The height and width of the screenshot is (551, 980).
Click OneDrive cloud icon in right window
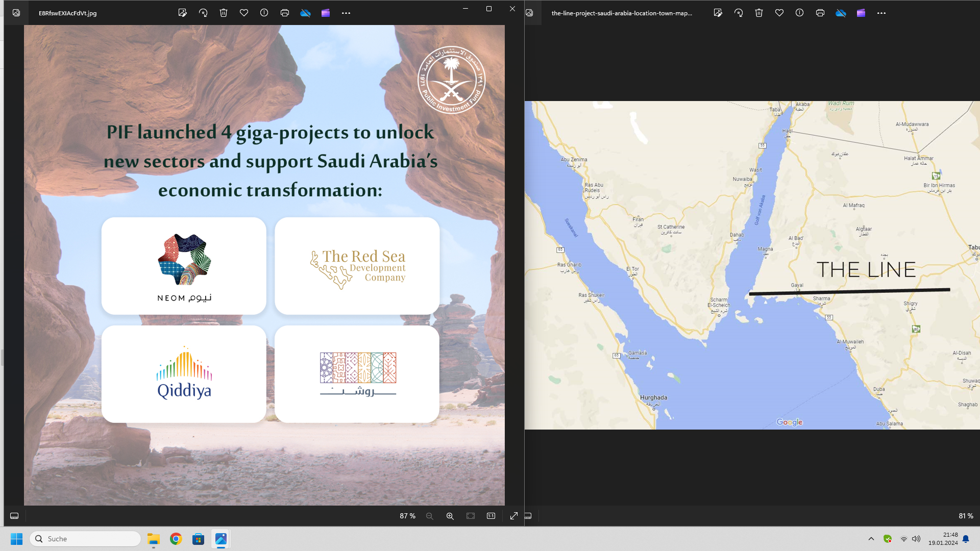(x=841, y=13)
